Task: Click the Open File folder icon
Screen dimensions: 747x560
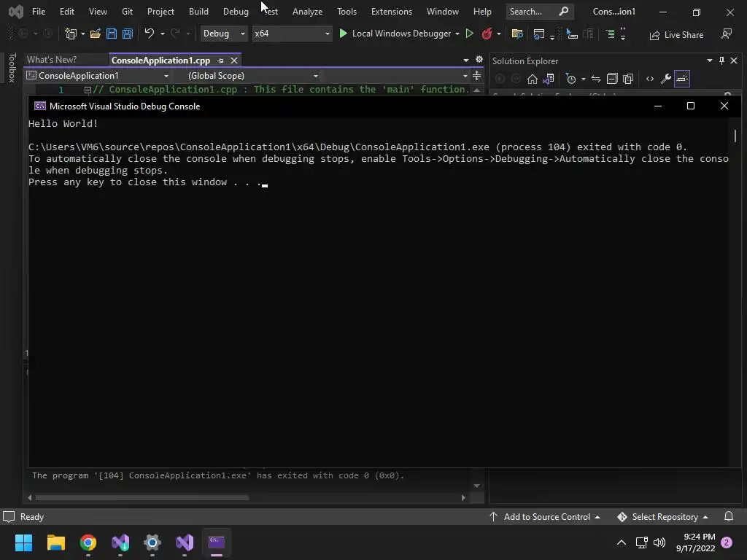Action: click(96, 34)
